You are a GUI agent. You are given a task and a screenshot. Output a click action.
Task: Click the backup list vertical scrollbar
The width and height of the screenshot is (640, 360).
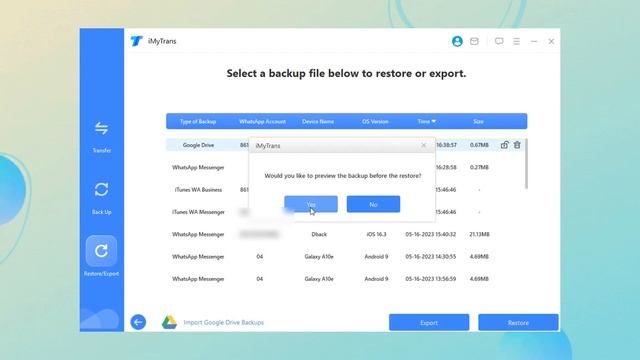527,164
